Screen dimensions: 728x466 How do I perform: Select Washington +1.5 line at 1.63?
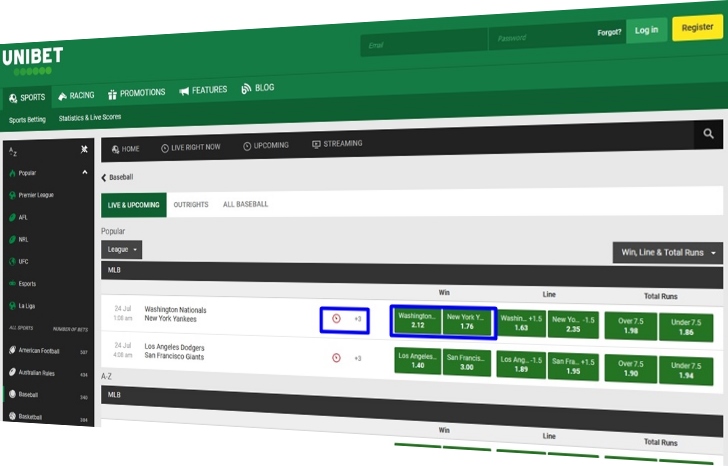521,323
